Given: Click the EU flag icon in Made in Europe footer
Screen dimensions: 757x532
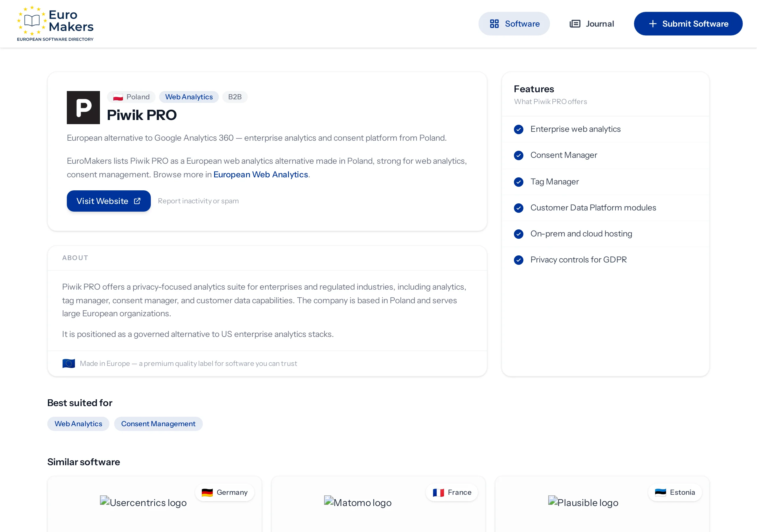Looking at the screenshot, I should pos(69,364).
